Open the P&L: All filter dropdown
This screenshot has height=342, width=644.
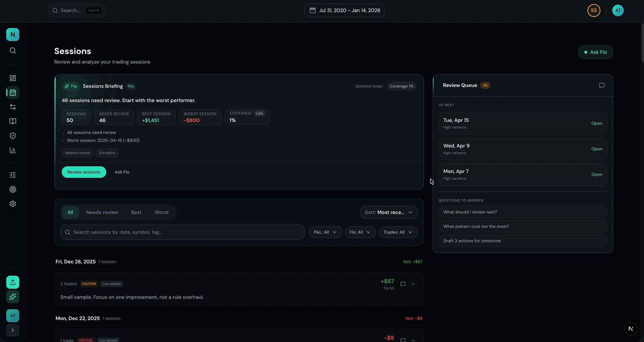pos(325,232)
